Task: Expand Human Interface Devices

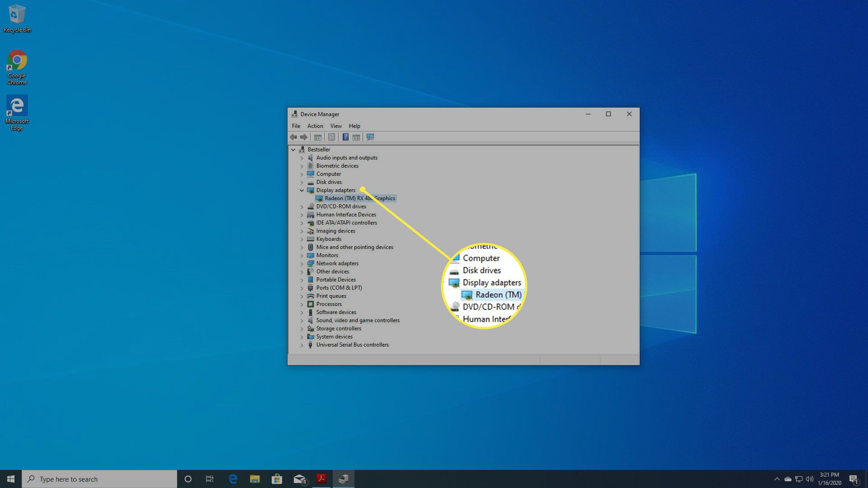Action: [x=302, y=215]
